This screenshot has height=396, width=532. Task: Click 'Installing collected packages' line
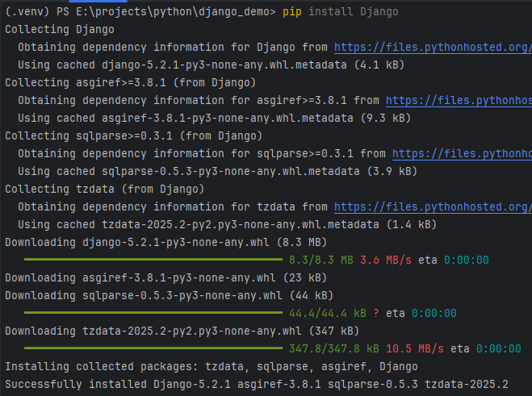point(212,366)
